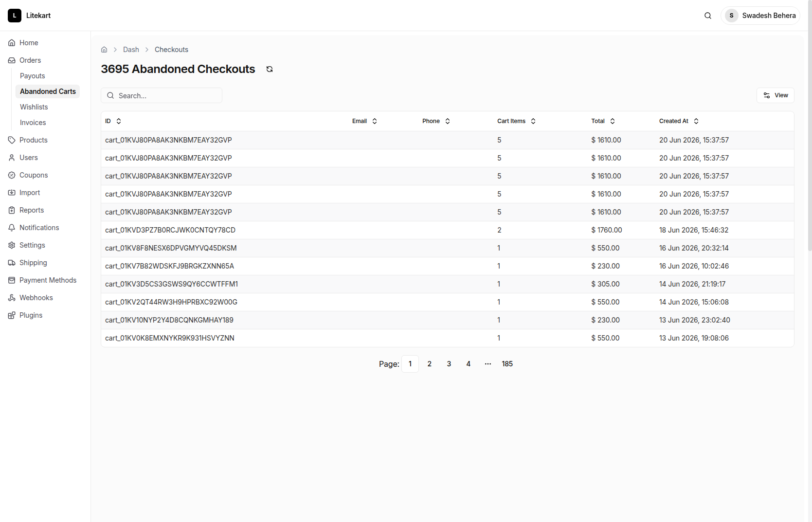Sort by the Phone column arrows
The image size is (812, 522).
(x=448, y=121)
